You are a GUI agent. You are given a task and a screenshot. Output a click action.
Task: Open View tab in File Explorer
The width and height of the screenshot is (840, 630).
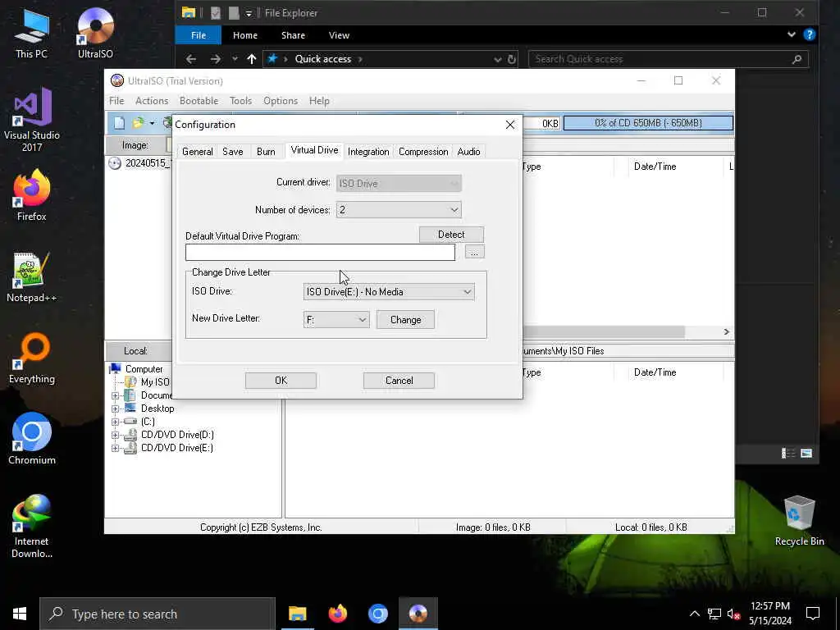click(x=339, y=35)
